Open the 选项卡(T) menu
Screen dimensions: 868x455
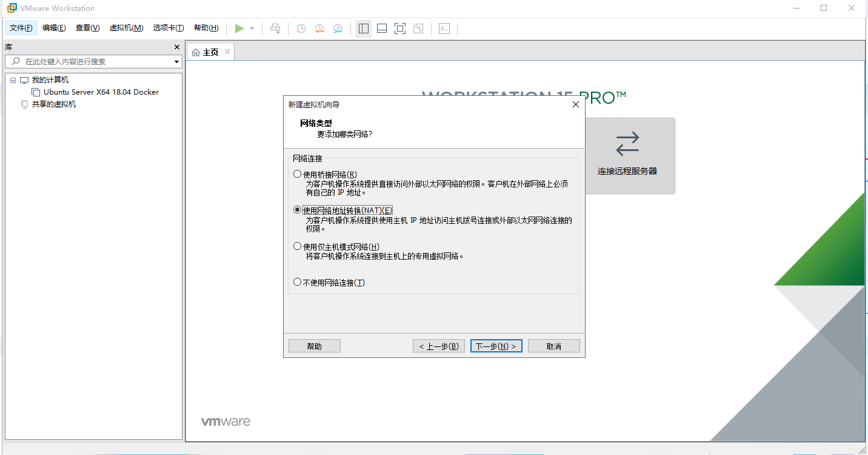click(169, 28)
